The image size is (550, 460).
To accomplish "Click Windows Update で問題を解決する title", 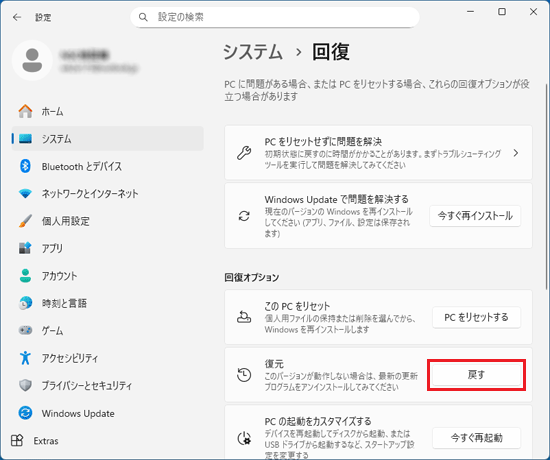I will pyautogui.click(x=336, y=199).
